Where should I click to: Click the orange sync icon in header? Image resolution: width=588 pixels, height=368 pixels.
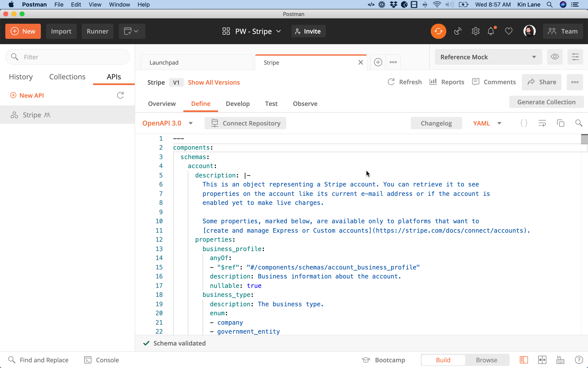(438, 31)
